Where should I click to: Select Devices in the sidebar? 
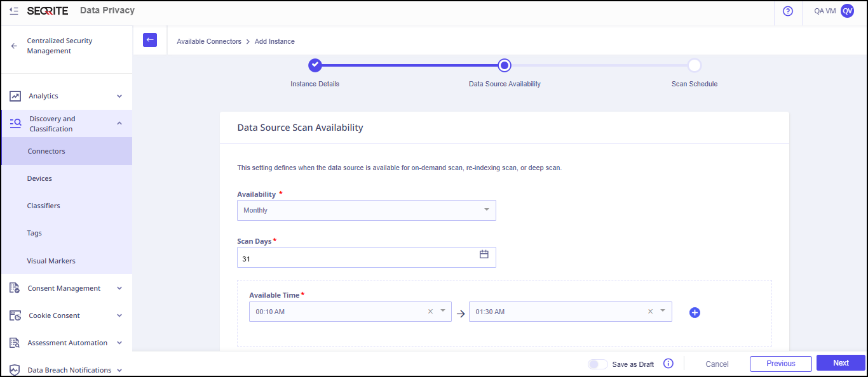(x=39, y=178)
